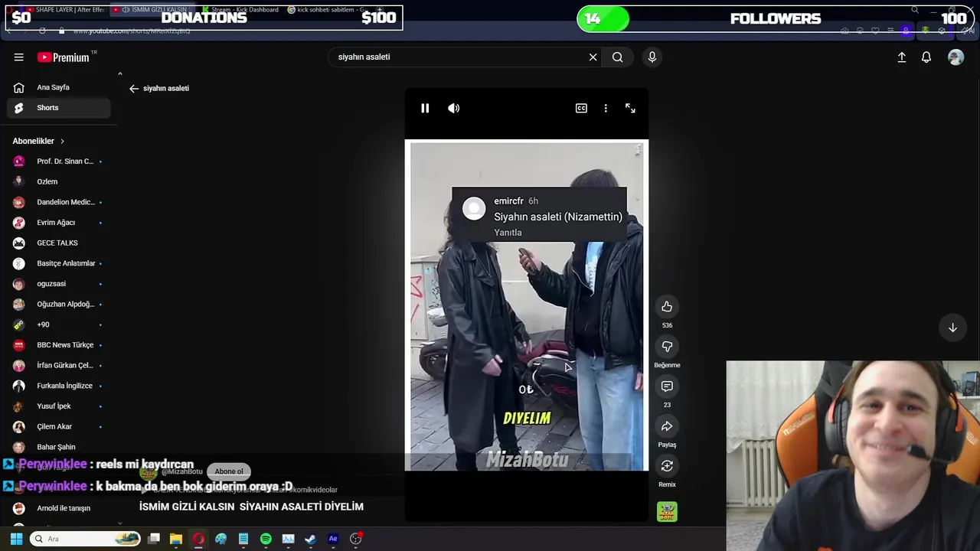
Task: Open the Furkanla İngilizce channel
Action: (58, 386)
